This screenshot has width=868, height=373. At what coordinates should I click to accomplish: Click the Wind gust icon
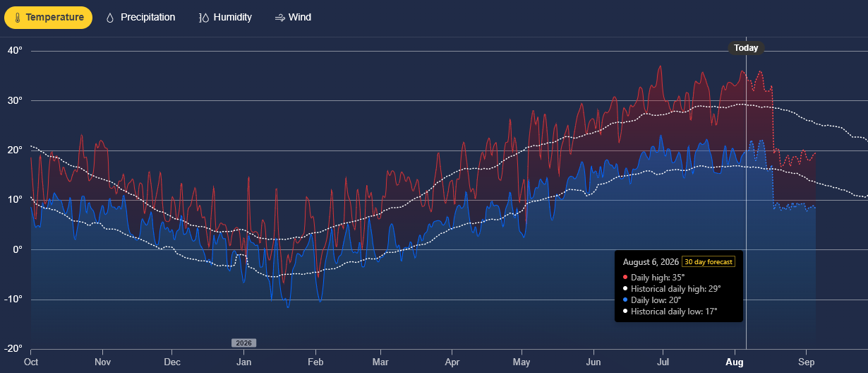point(280,18)
